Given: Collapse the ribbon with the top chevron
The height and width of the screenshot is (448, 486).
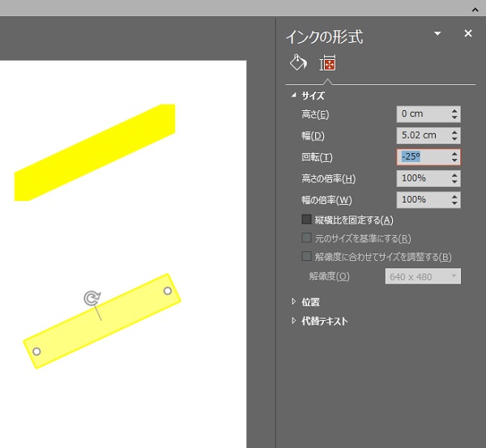Looking at the screenshot, I should 475,10.
